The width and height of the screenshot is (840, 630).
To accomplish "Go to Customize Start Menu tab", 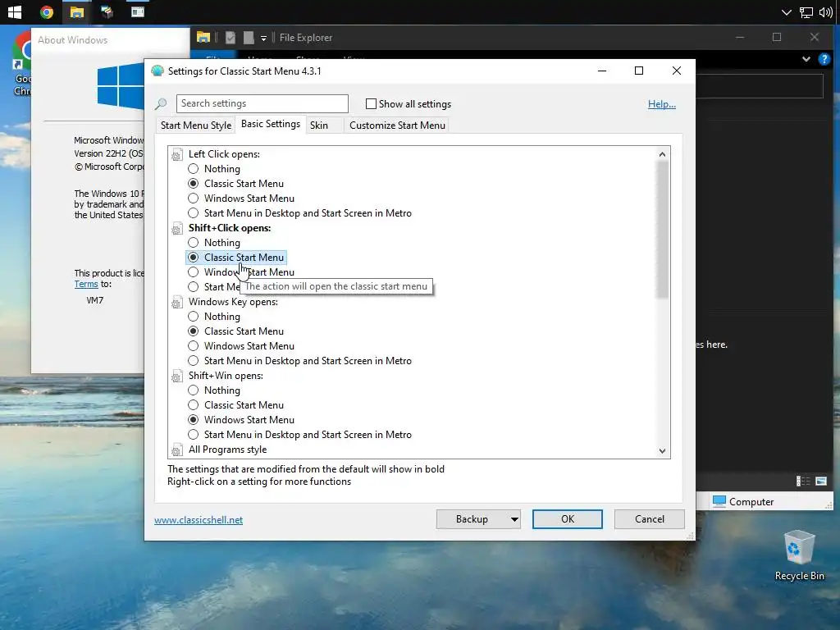I will coord(397,126).
